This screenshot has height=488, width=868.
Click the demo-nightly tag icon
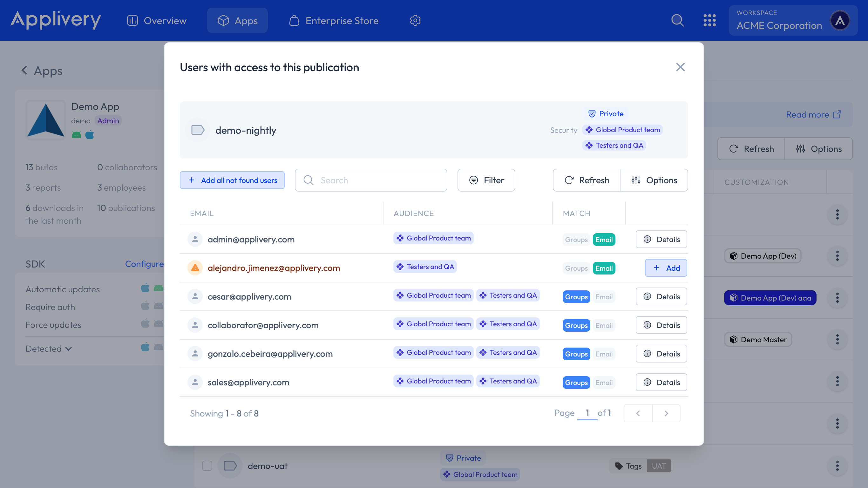[198, 130]
